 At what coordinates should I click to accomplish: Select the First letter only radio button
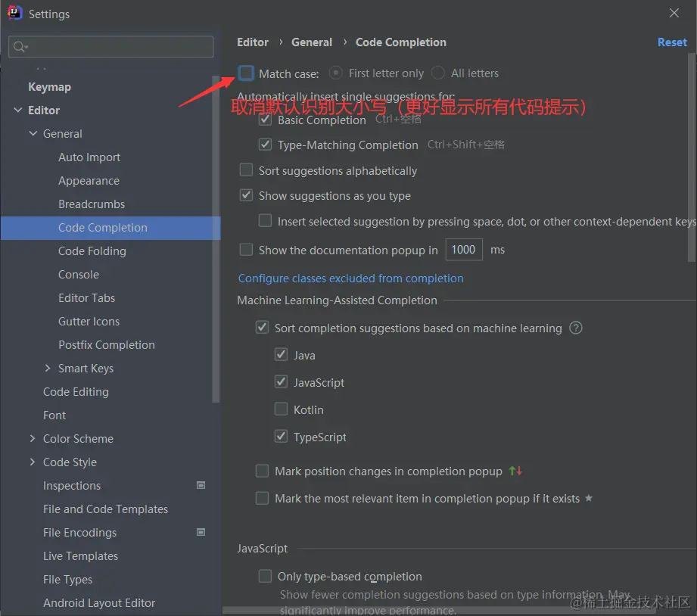coord(335,73)
